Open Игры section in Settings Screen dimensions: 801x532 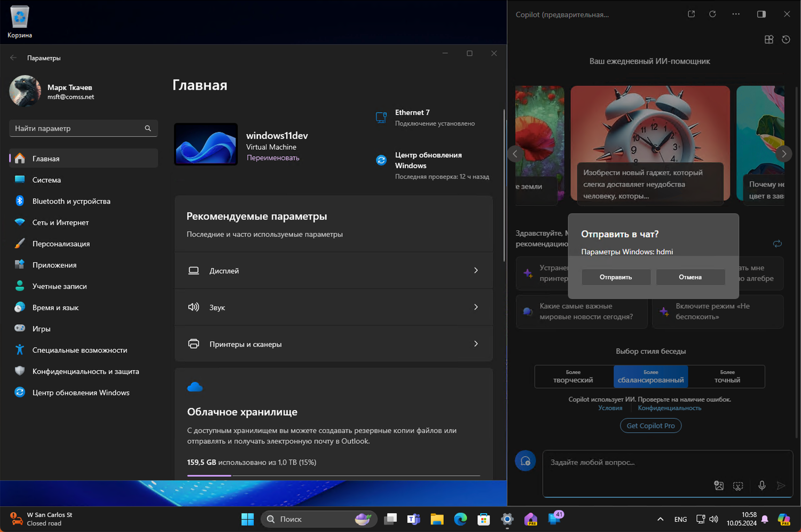[84, 328]
